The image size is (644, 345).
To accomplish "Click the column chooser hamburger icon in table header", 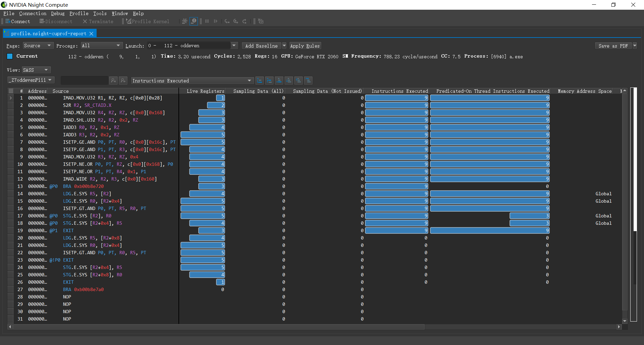I will point(11,91).
